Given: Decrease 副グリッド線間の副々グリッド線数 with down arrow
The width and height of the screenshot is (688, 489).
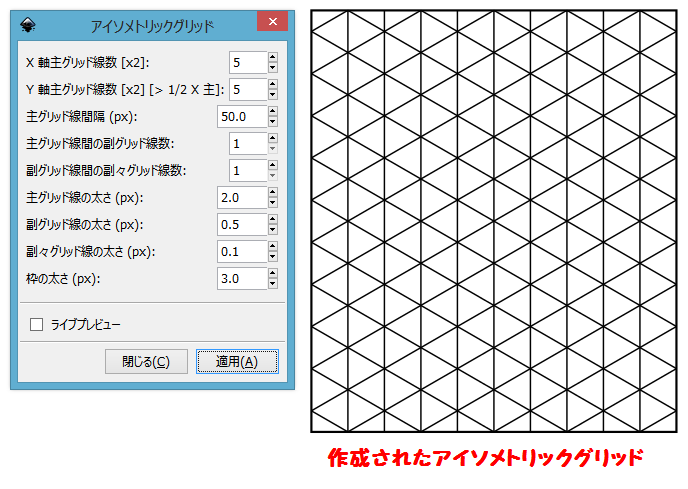Looking at the screenshot, I should click(x=272, y=176).
